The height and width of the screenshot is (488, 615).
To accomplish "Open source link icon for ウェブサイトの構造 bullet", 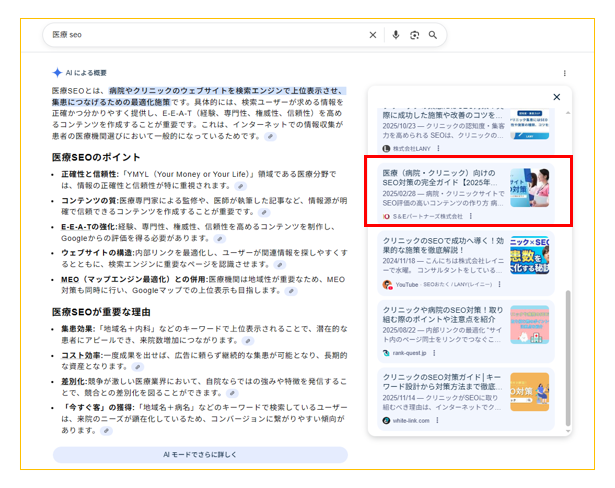I will tap(280, 265).
